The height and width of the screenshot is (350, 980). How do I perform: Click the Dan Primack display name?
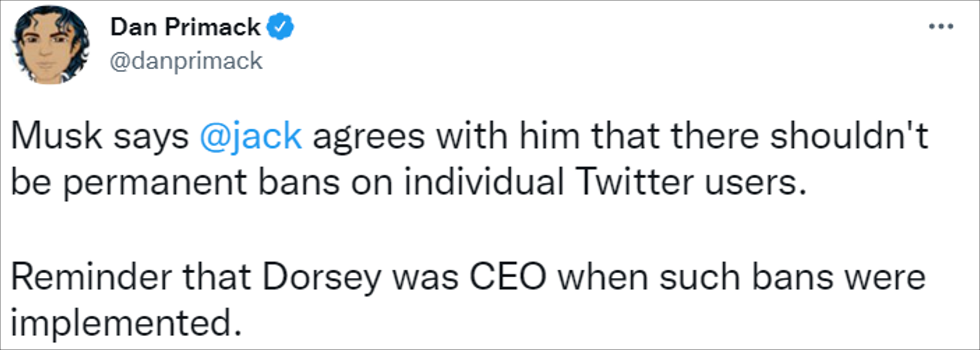185,27
